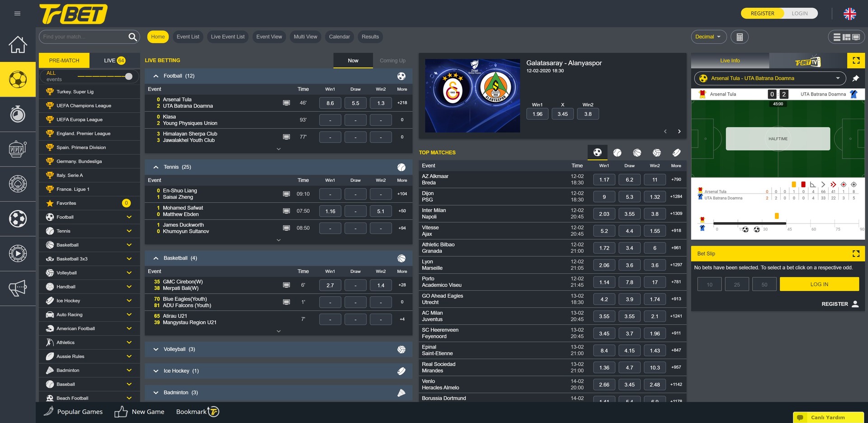This screenshot has width=868, height=423.
Task: Select volleyball icon in Top Matches
Action: [657, 153]
